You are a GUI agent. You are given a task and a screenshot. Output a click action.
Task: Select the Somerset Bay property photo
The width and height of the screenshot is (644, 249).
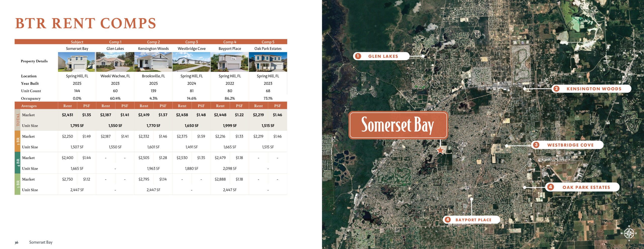pyautogui.click(x=77, y=62)
